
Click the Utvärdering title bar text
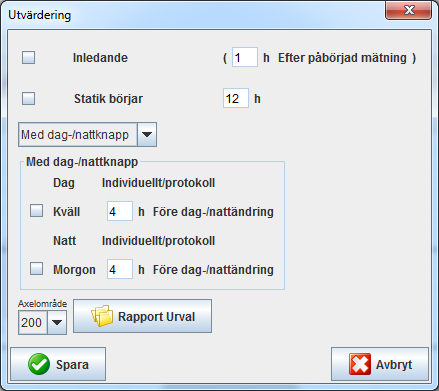point(40,15)
